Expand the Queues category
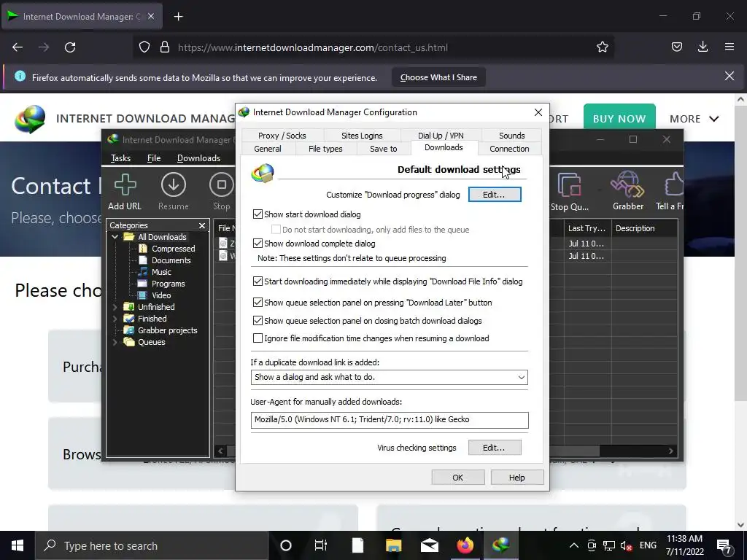Viewport: 747px width, 560px height. (x=115, y=342)
